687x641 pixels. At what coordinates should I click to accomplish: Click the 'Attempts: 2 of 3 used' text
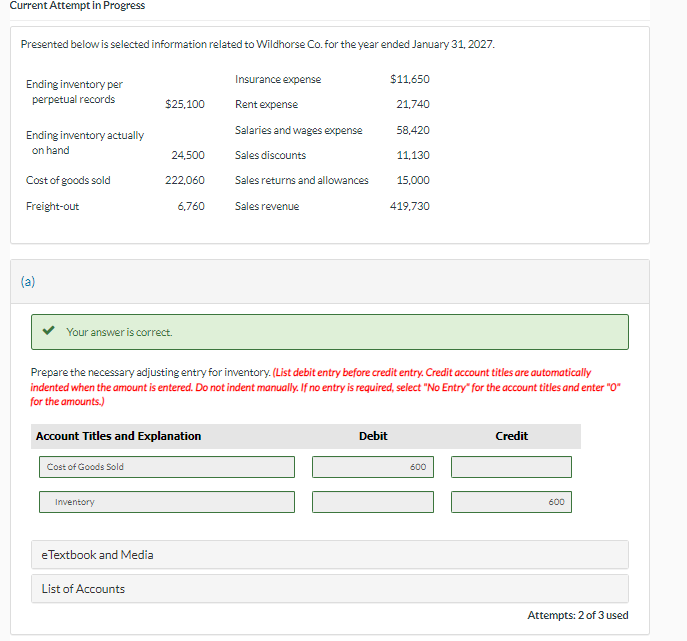[577, 615]
